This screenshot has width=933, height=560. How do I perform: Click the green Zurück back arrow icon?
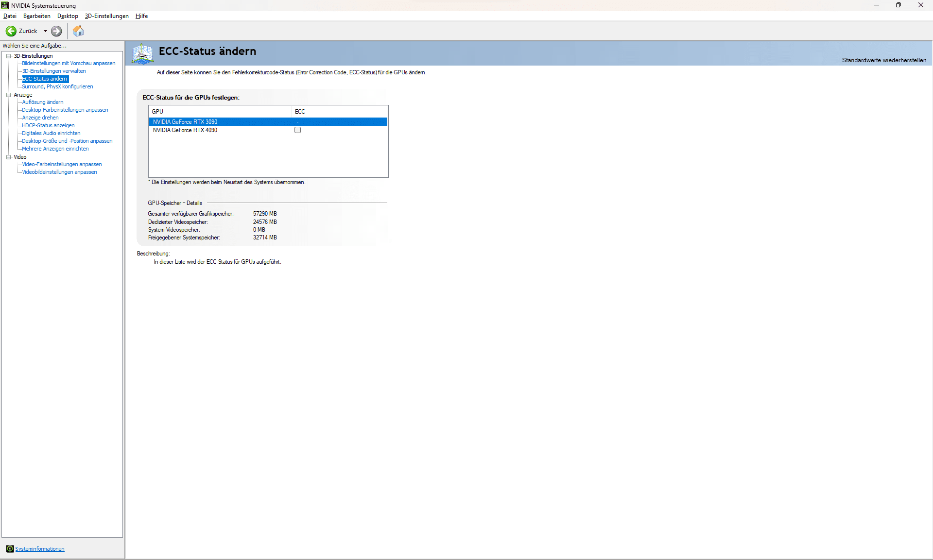[11, 31]
